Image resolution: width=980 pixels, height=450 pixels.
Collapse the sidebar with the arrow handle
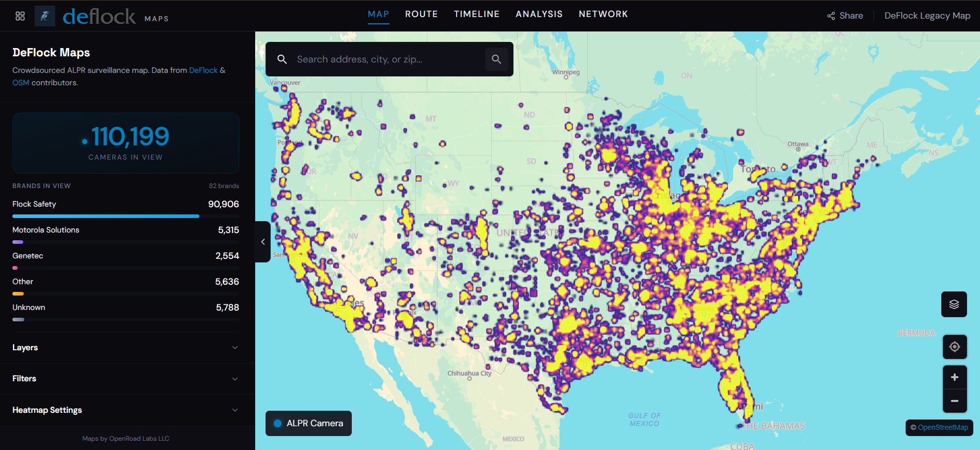point(263,242)
